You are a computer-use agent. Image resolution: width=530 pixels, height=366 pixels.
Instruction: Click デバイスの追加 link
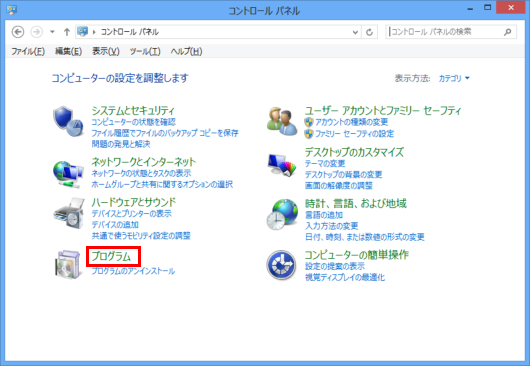pos(115,225)
